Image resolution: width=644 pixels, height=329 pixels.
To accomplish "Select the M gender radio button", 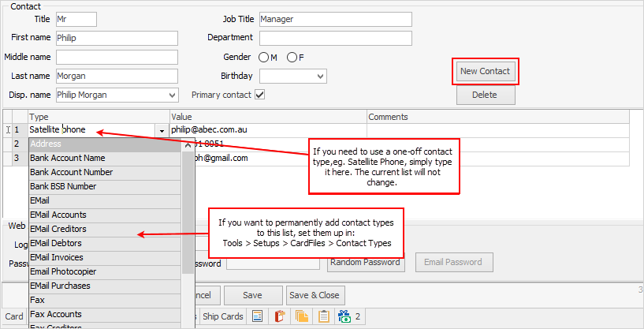I will click(263, 57).
